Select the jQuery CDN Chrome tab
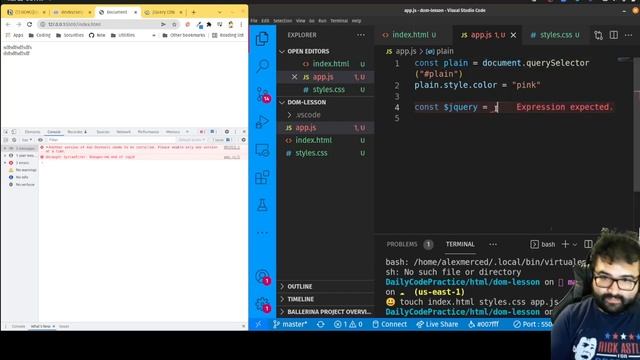This screenshot has width=640, height=360. point(163,12)
